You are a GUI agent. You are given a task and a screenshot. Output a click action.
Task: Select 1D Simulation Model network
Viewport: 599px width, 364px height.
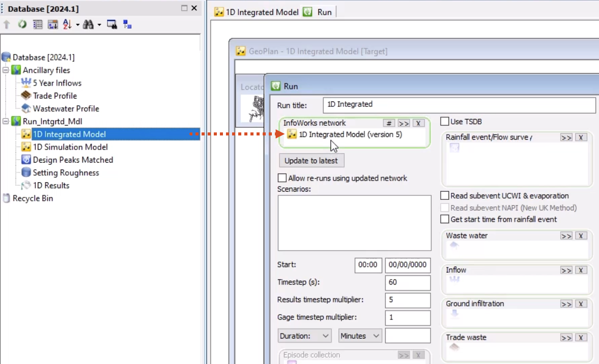pyautogui.click(x=70, y=147)
